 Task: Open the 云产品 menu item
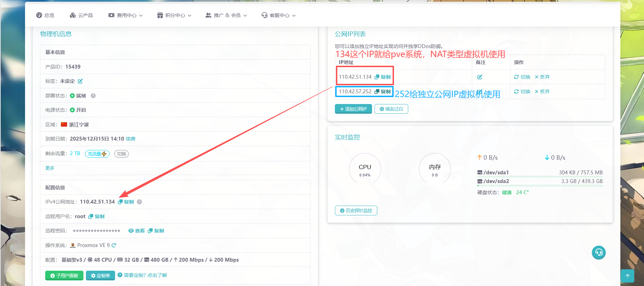[81, 15]
